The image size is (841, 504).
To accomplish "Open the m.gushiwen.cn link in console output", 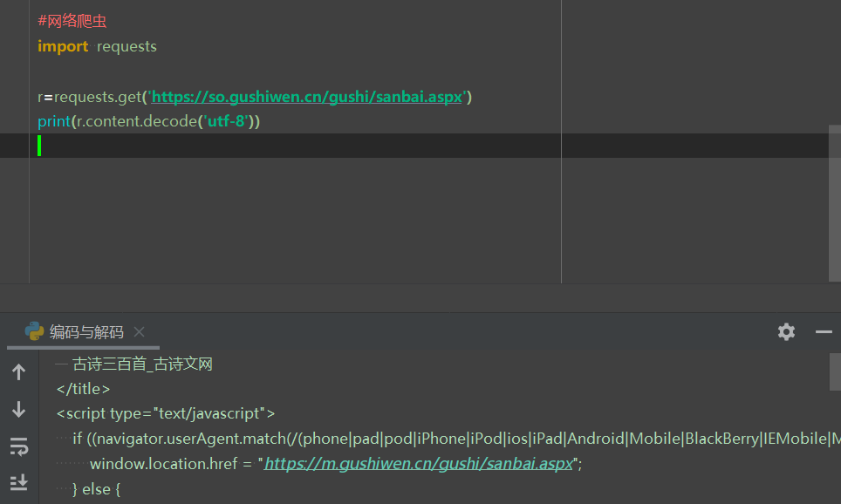I will tap(419, 464).
